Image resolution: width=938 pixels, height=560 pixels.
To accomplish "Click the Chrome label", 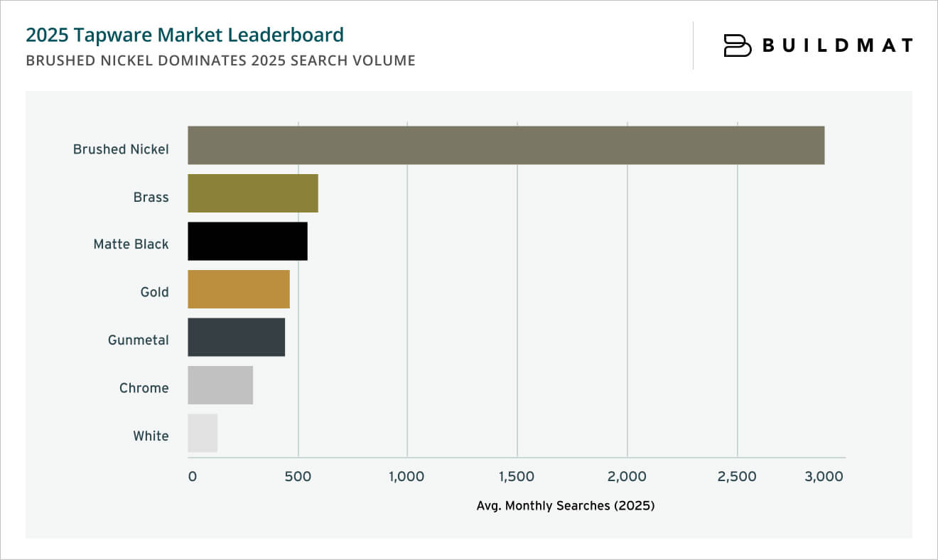I will click(x=145, y=387).
